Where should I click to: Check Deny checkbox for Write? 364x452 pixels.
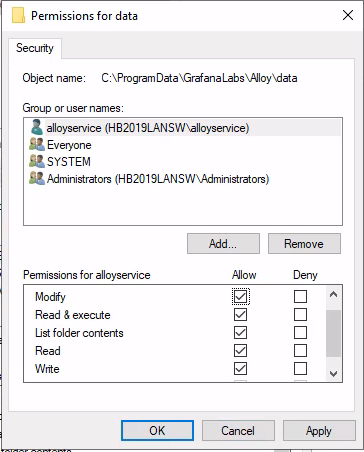300,368
